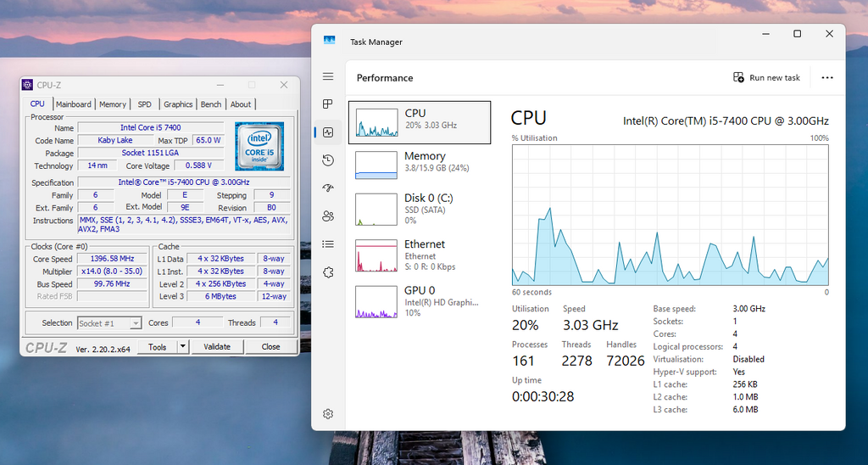Click the Technology value '14 nm'
Viewport: 868px width, 465px height.
(97, 165)
